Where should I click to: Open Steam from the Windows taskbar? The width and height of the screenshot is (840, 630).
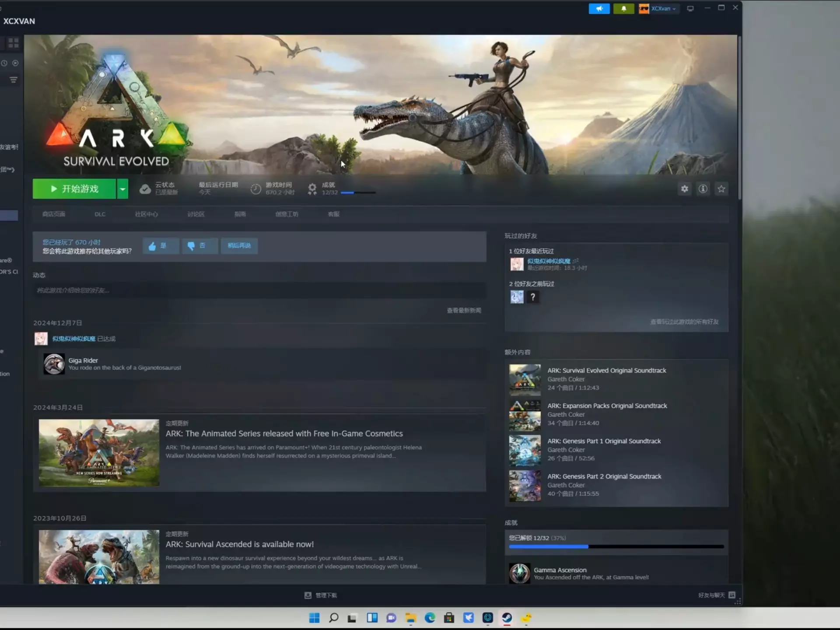507,618
